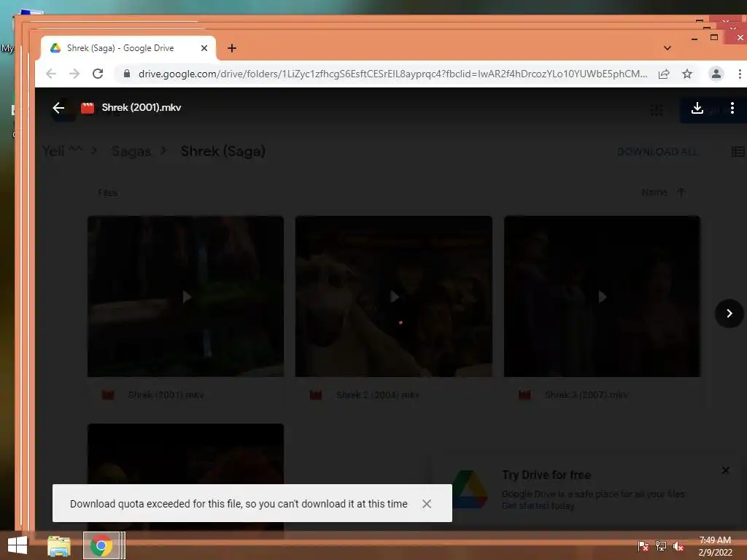
Task: Switch to list layout view icon
Action: pyautogui.click(x=738, y=152)
